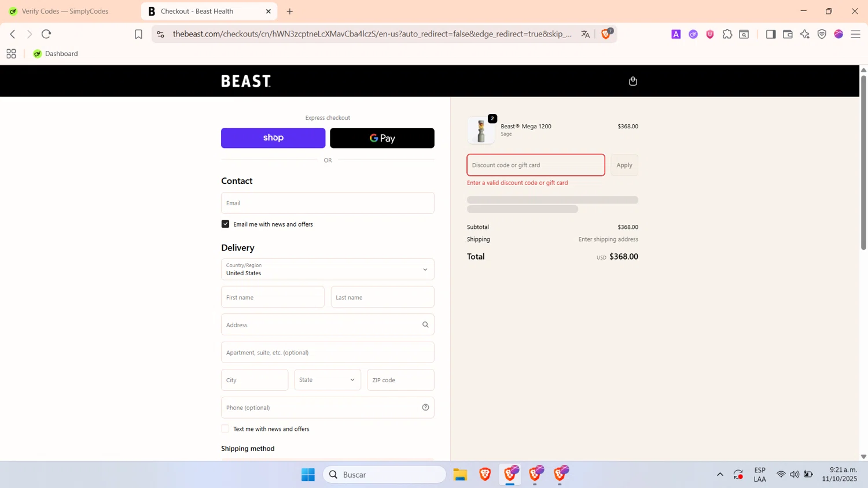Open the State dropdown

[x=328, y=380]
